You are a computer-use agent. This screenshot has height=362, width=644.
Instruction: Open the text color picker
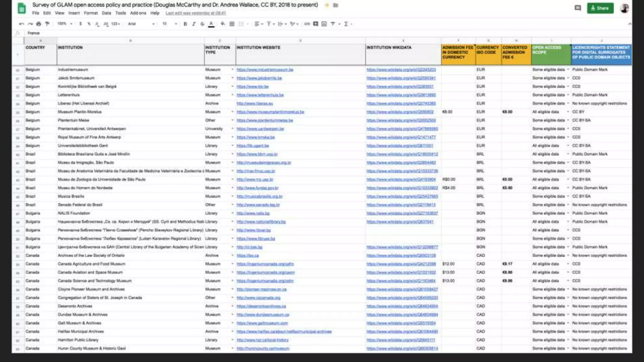click(x=211, y=24)
